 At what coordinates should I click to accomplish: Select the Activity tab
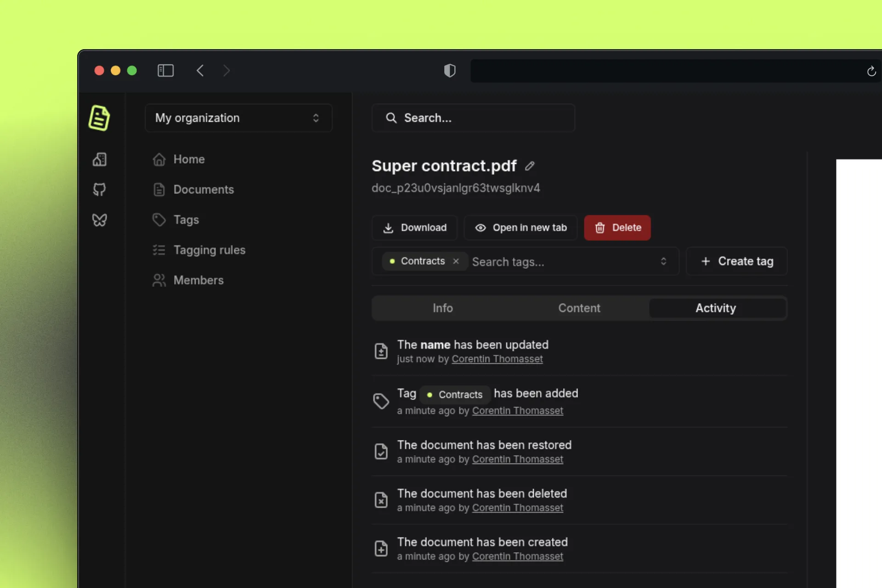click(716, 308)
